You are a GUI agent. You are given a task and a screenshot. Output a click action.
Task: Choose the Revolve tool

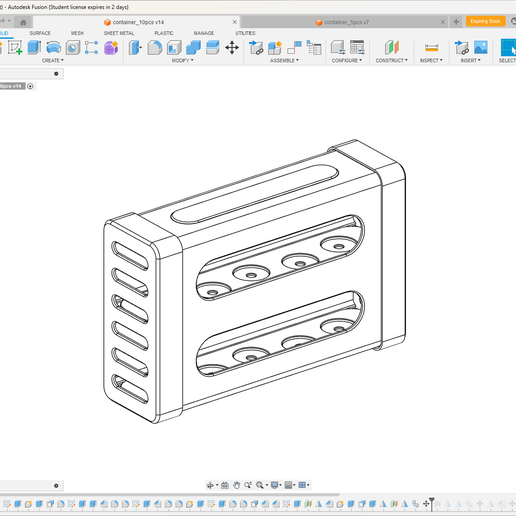pos(53,47)
